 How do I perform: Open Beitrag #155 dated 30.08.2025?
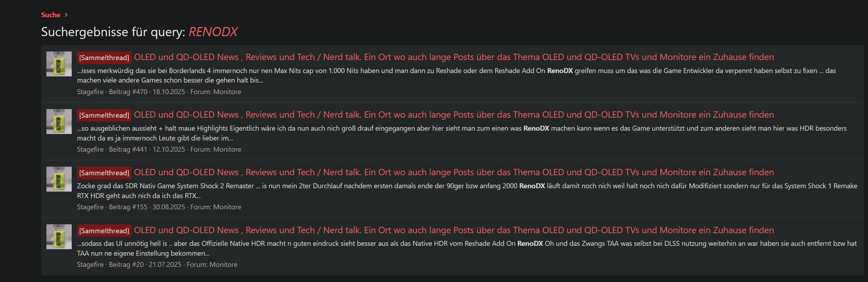(x=128, y=207)
